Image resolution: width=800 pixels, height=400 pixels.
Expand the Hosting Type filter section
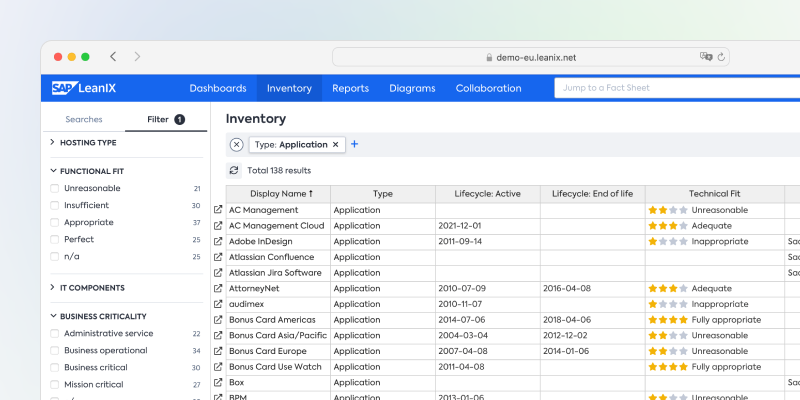pyautogui.click(x=83, y=142)
